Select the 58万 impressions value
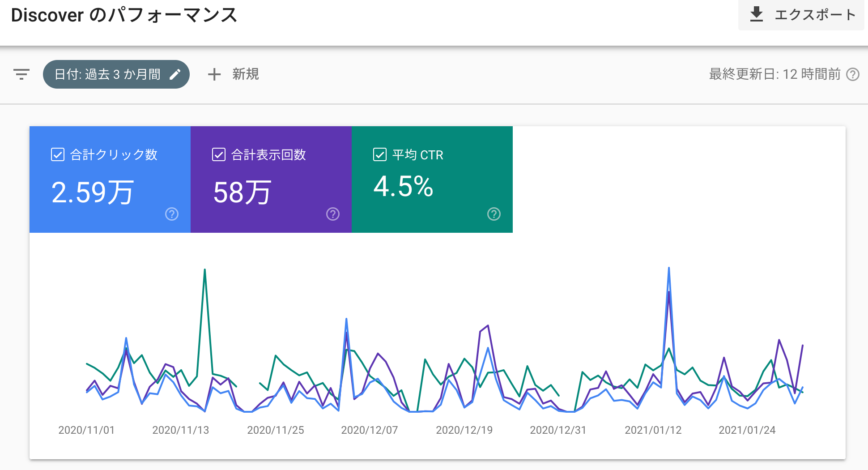The width and height of the screenshot is (868, 470). coord(242,192)
